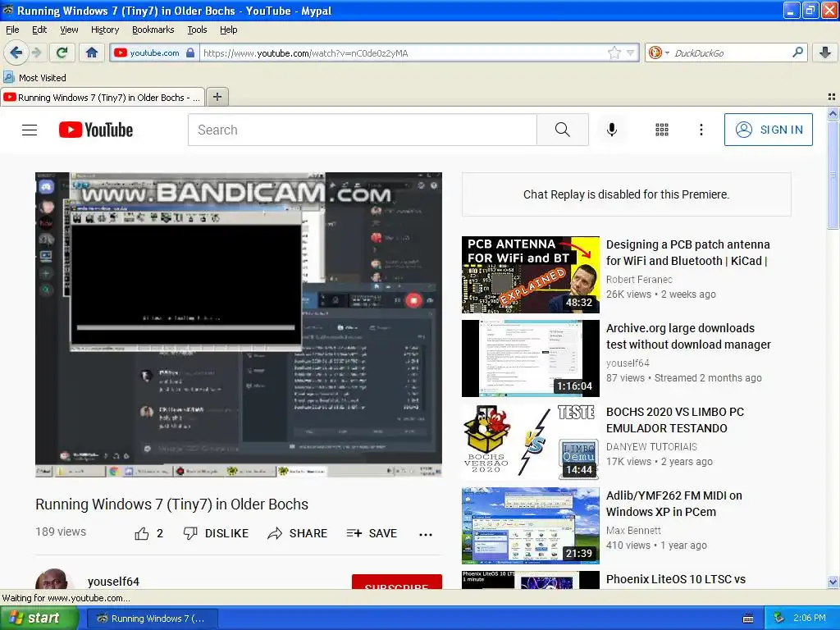Image resolution: width=840 pixels, height=630 pixels.
Task: Click the 2:06 PM taskbar clock
Action: point(810,619)
